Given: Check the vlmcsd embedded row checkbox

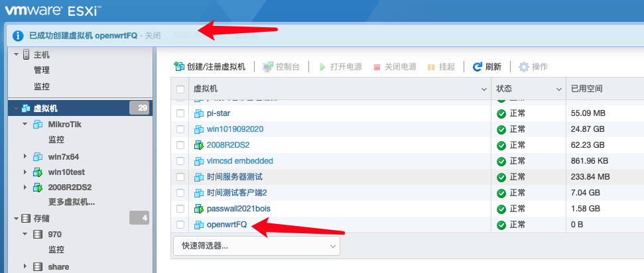Looking at the screenshot, I should click(x=180, y=161).
